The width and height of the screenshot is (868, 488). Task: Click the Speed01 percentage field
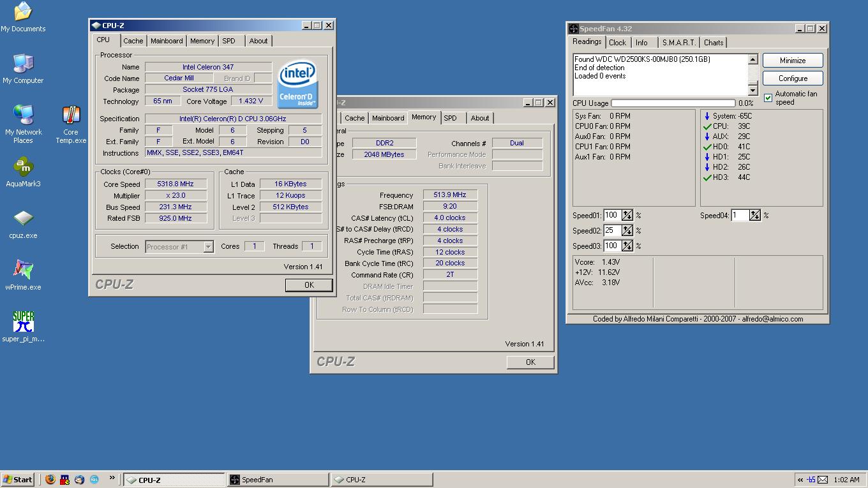[x=612, y=216]
